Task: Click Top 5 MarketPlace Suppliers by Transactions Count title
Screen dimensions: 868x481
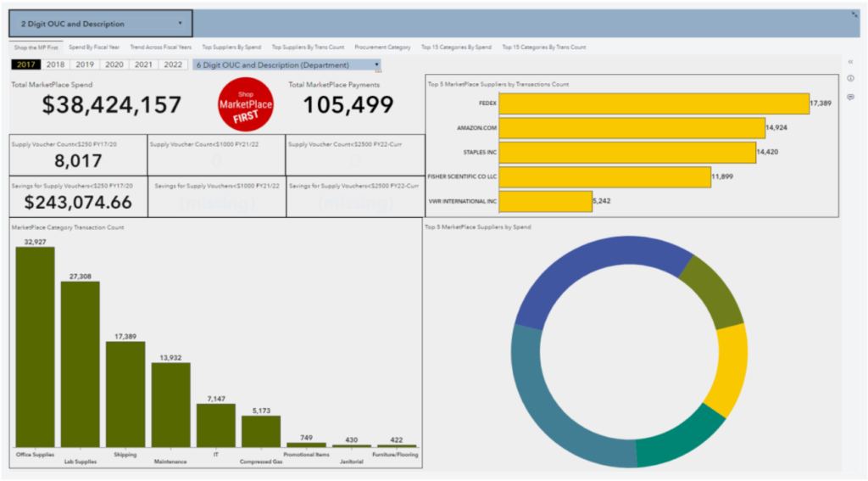Action: [x=498, y=85]
